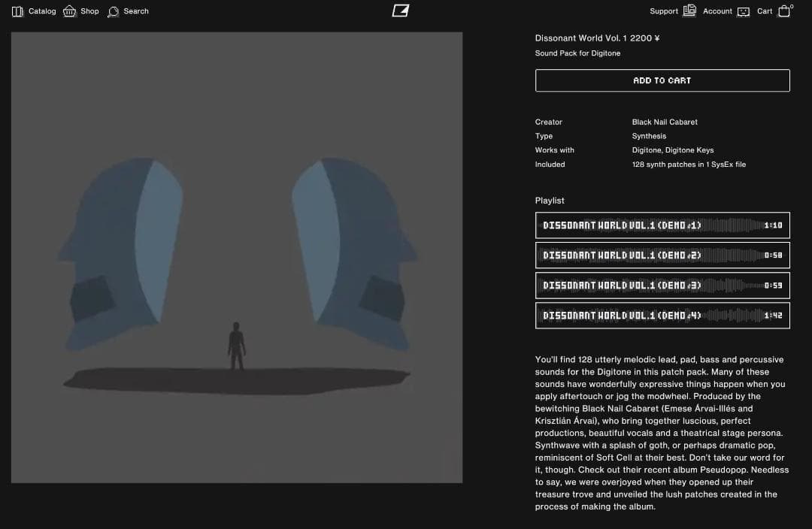
Task: Open the Catalog book icon
Action: coord(17,11)
